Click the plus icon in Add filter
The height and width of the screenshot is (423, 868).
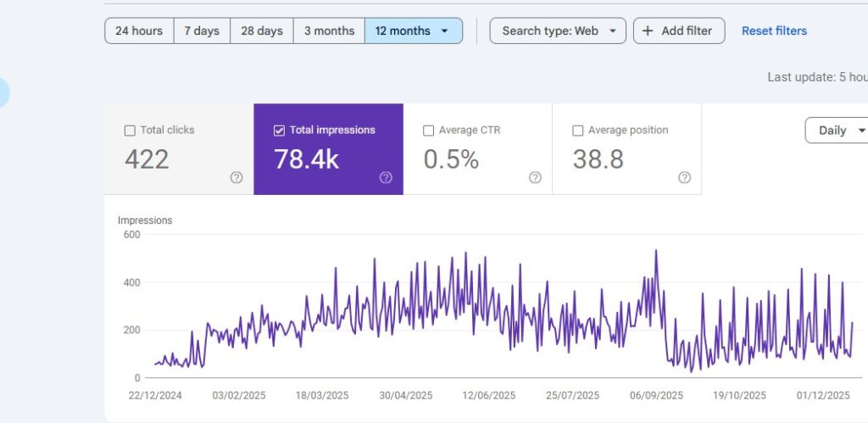pos(647,31)
